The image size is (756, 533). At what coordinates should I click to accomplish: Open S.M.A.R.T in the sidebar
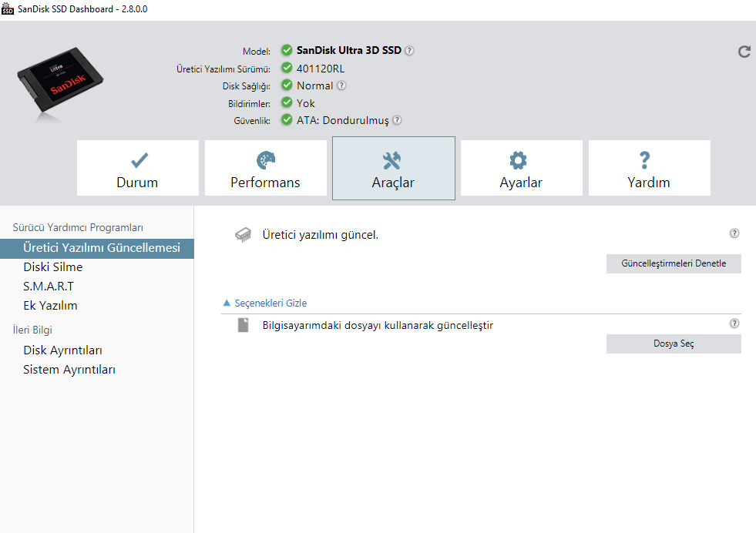(x=49, y=287)
